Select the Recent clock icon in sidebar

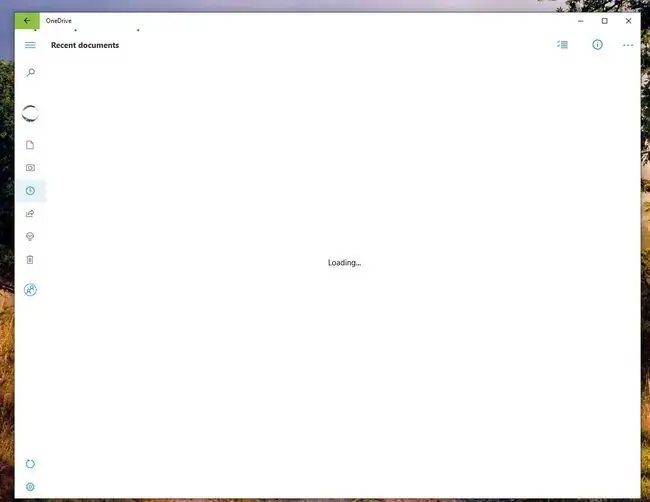pyautogui.click(x=30, y=191)
